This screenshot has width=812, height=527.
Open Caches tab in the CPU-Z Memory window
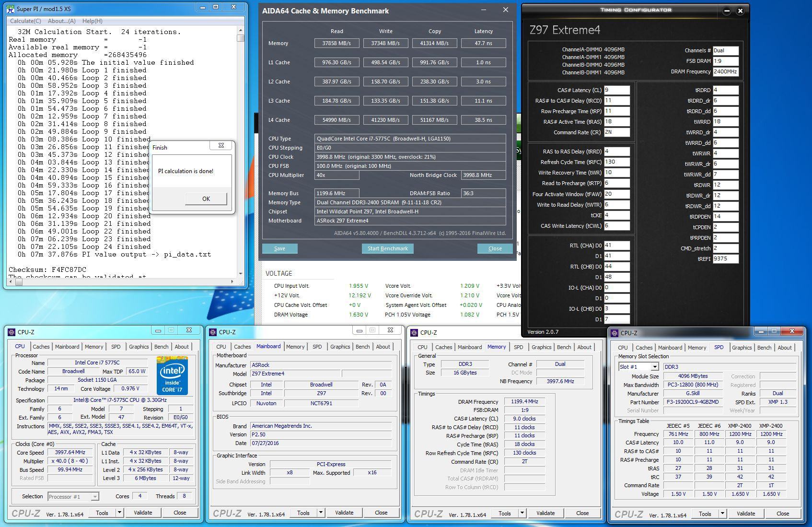pos(443,347)
